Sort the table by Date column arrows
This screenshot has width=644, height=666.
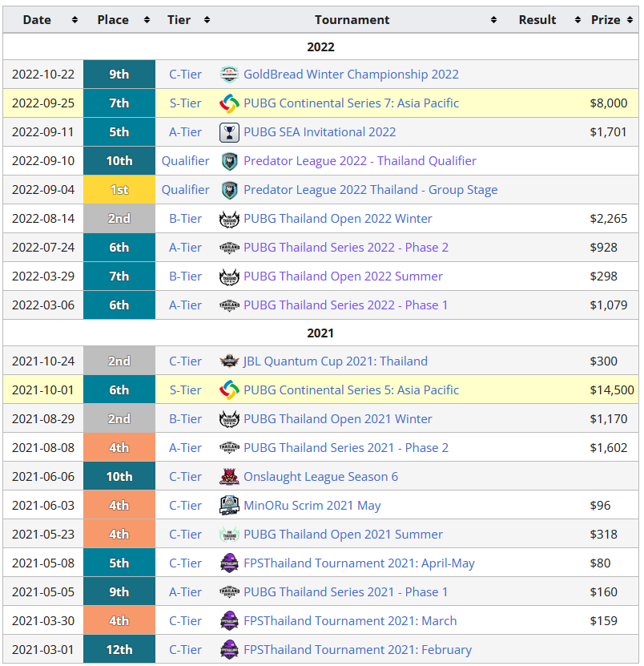(74, 20)
